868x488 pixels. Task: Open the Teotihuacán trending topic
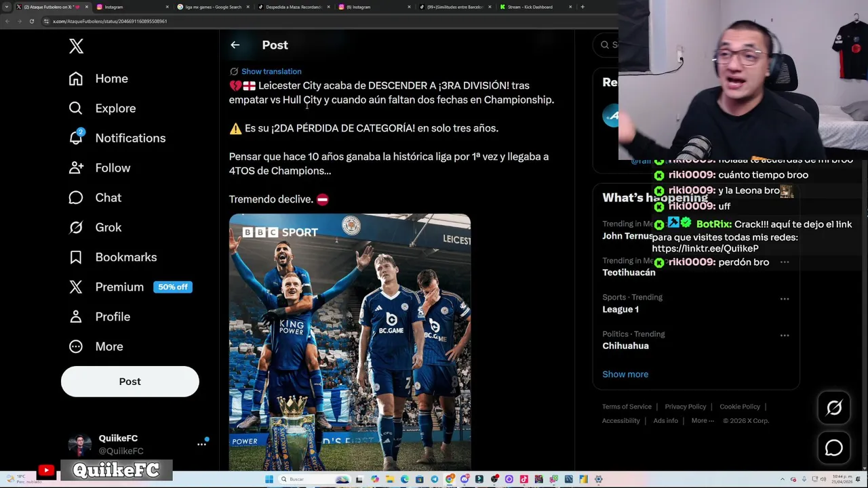click(629, 272)
